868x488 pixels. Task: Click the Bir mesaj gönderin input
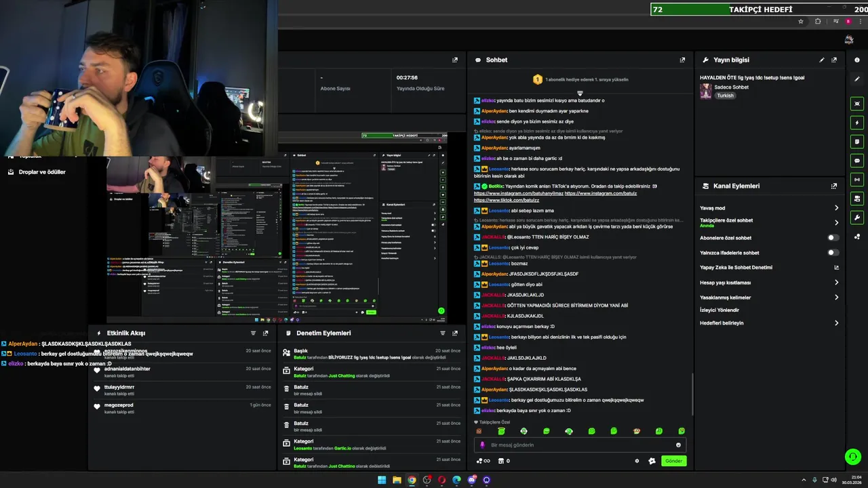(x=580, y=445)
